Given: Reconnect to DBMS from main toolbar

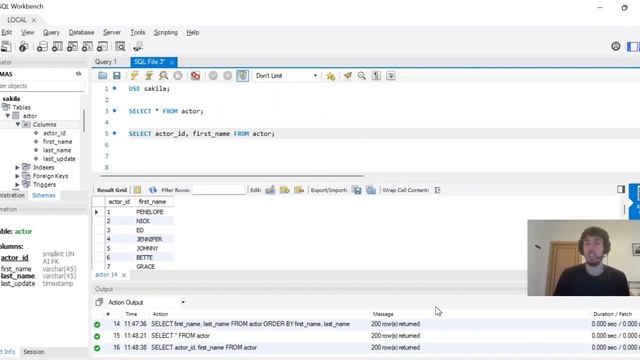Looking at the screenshot, I should click(138, 47).
